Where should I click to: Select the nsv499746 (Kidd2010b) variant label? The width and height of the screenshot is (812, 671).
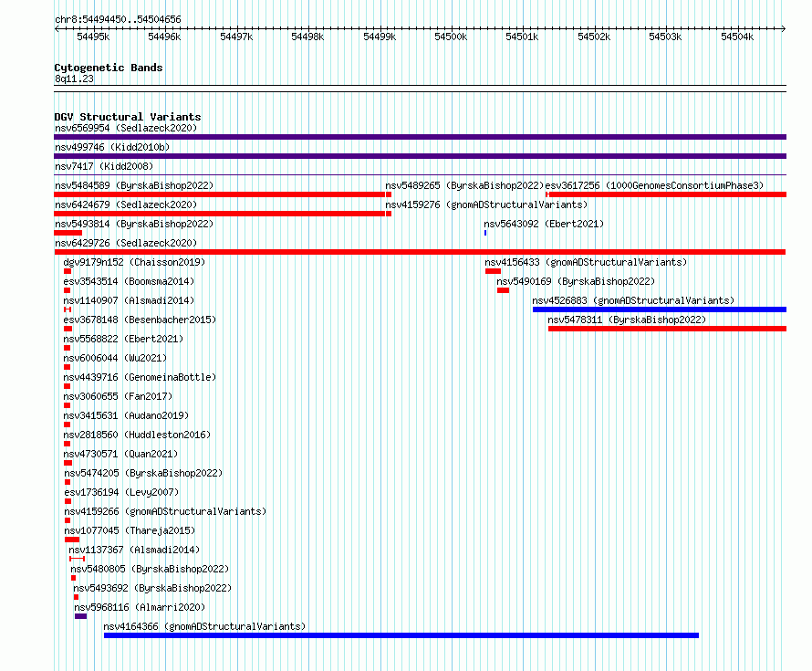tap(112, 147)
